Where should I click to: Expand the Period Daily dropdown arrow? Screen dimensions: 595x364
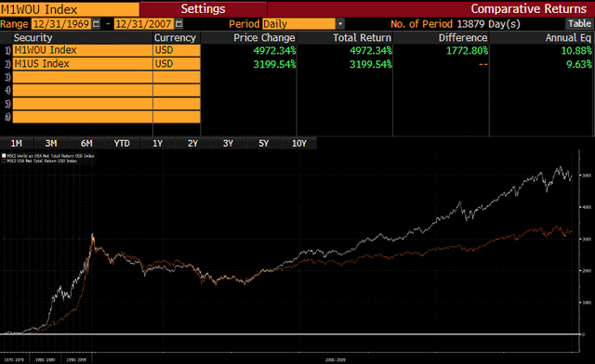pyautogui.click(x=340, y=24)
